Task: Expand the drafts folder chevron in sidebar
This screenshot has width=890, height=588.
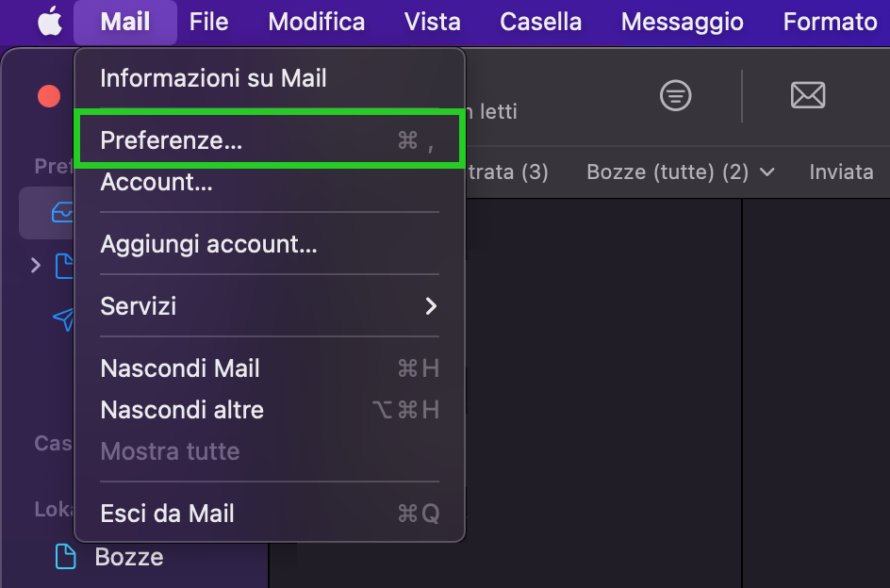Action: pos(36,265)
